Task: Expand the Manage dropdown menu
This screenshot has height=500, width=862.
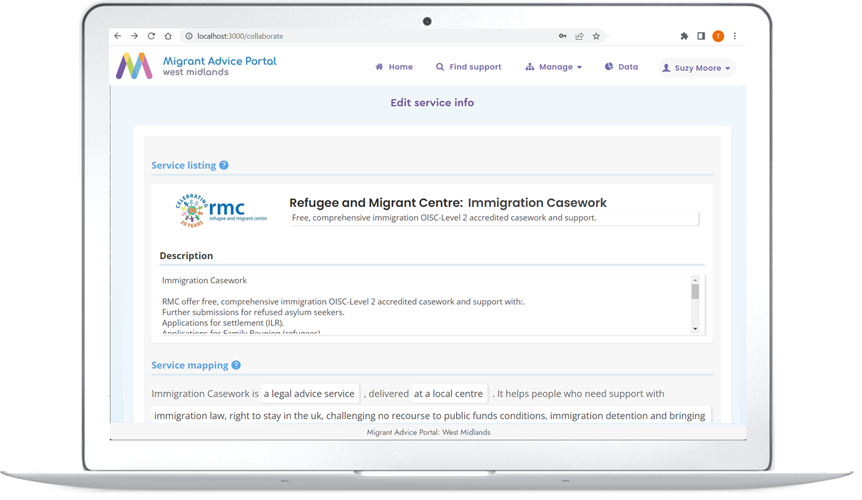Action: click(554, 67)
